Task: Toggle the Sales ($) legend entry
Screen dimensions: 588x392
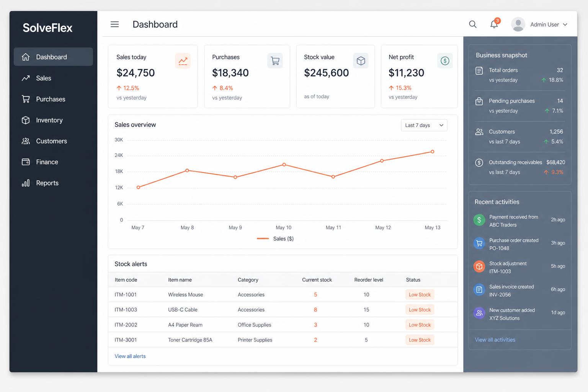Action: pos(275,239)
